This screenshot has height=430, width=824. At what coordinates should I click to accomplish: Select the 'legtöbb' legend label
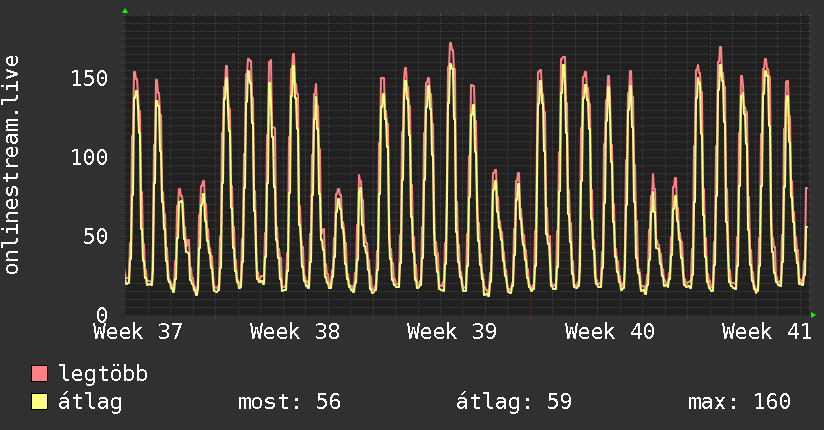tap(103, 373)
